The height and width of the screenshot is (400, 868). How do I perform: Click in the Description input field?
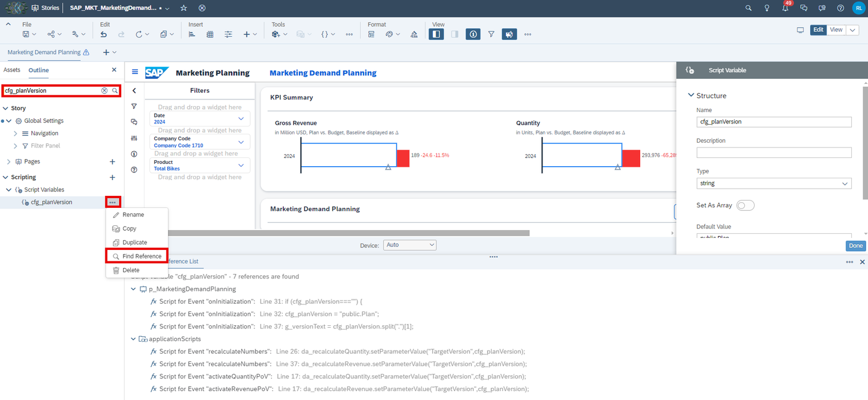point(774,152)
